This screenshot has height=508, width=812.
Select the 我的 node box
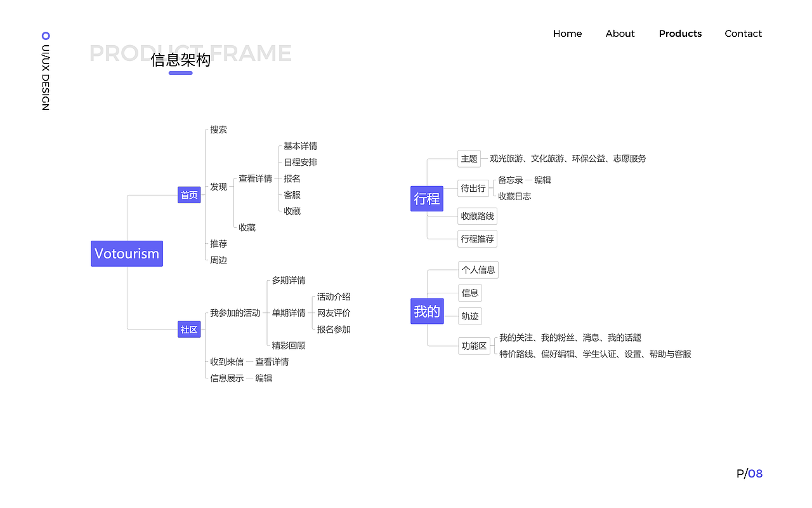click(x=427, y=311)
